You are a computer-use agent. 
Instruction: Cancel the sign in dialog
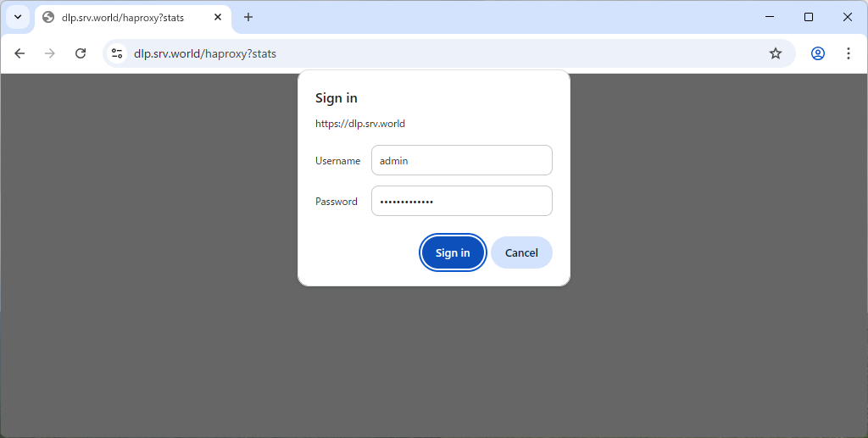pos(521,252)
